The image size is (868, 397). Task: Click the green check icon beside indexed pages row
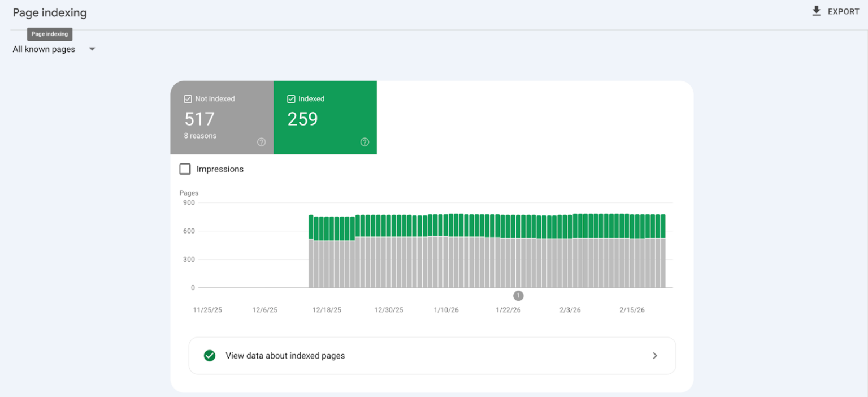(x=210, y=355)
